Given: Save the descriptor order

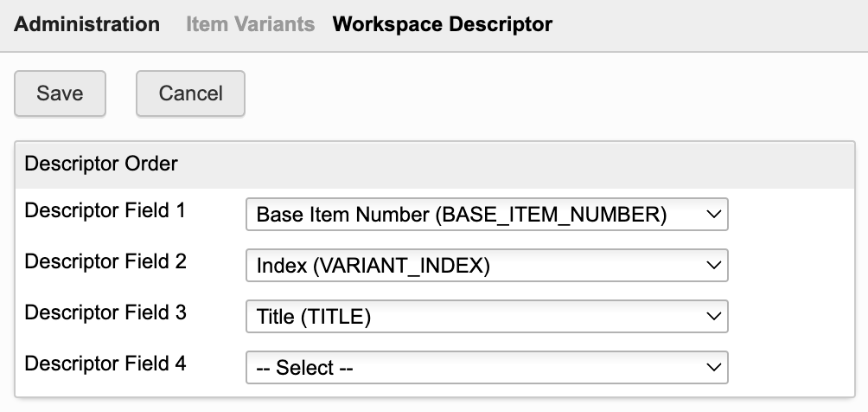Looking at the screenshot, I should (x=60, y=93).
